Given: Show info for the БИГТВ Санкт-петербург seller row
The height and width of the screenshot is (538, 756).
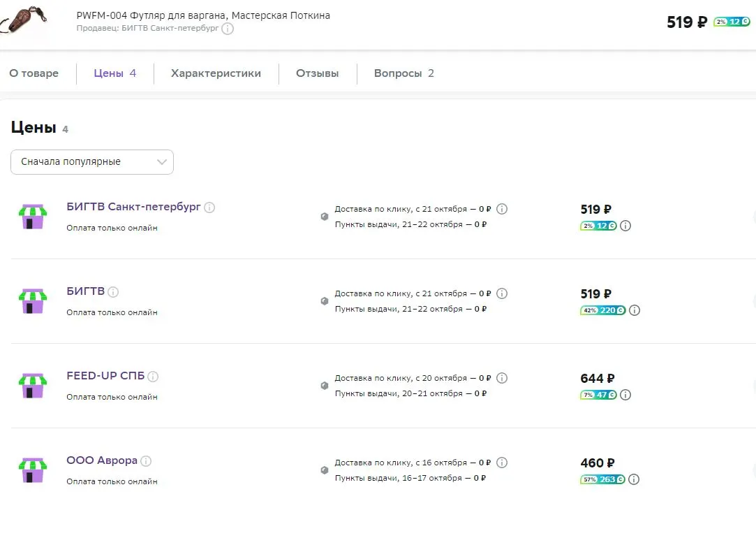Looking at the screenshot, I should pos(209,208).
